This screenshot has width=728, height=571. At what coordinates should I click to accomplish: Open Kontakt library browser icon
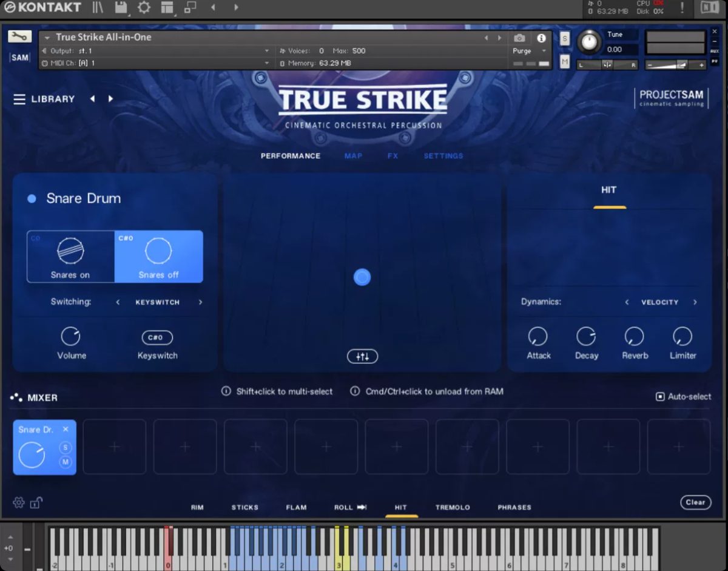click(98, 7)
